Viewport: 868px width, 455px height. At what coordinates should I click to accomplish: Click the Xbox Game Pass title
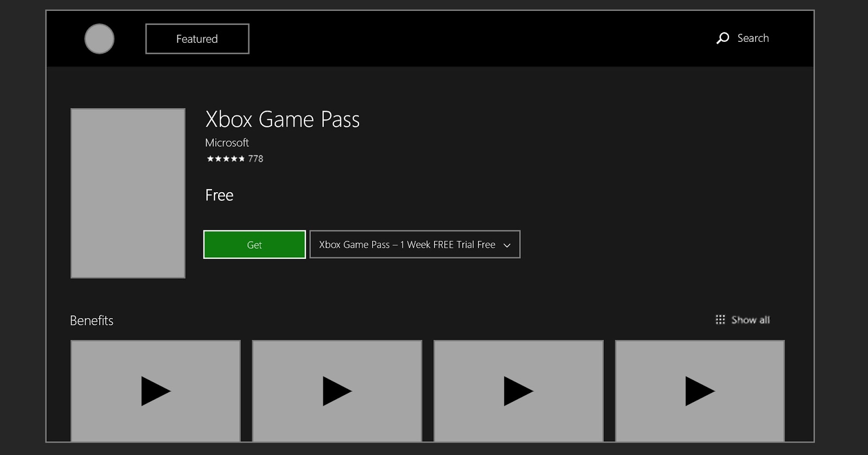coord(283,119)
